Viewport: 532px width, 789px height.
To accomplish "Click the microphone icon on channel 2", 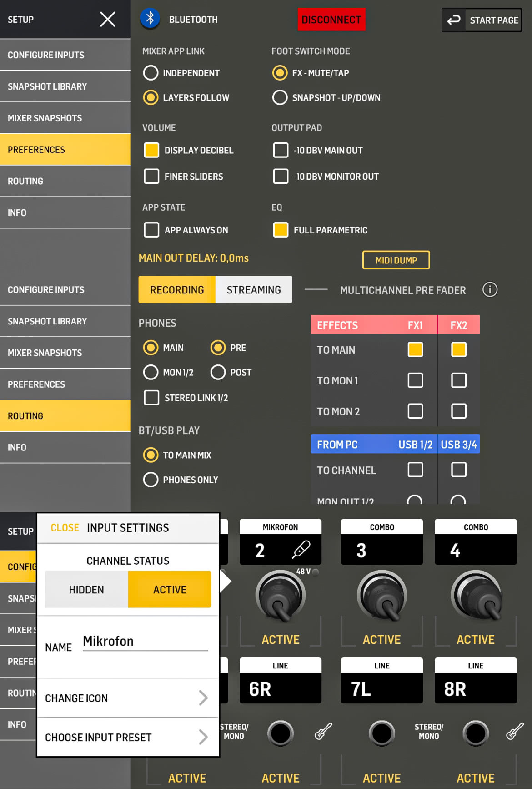I will click(x=301, y=550).
